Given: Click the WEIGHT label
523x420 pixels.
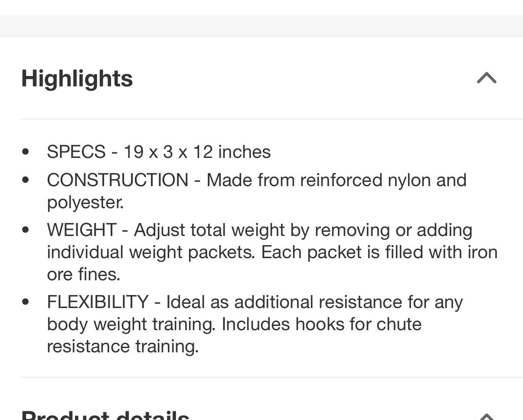Looking at the screenshot, I should coord(82,230).
